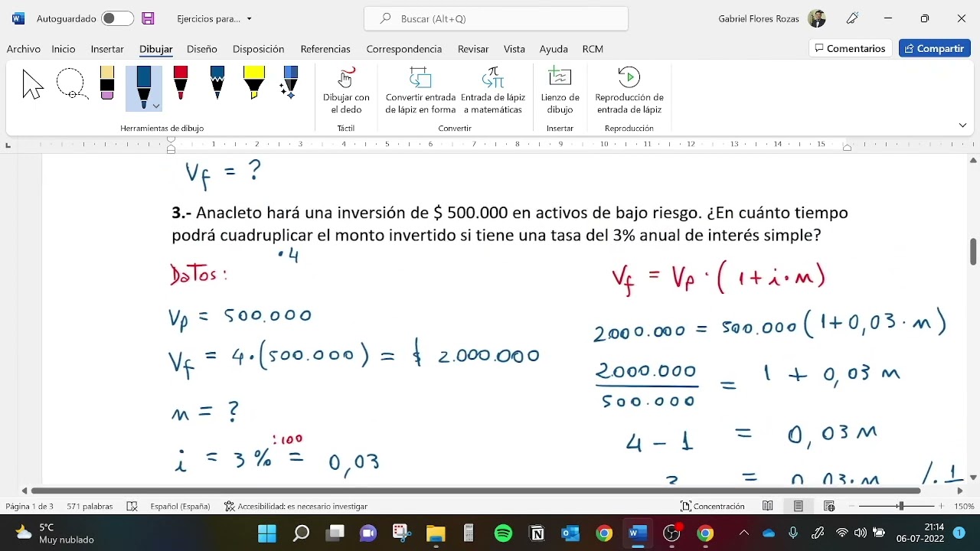The width and height of the screenshot is (980, 551).
Task: Open the Vista tab
Action: 514,49
